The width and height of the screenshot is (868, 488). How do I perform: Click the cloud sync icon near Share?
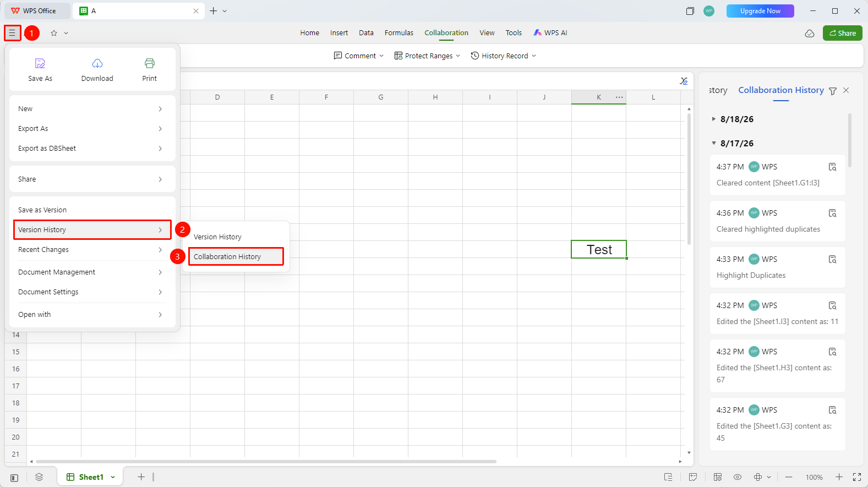(810, 33)
